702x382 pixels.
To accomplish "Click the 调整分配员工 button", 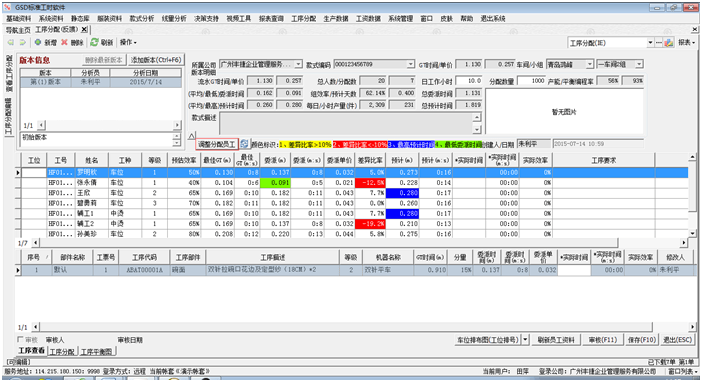I will pos(217,144).
